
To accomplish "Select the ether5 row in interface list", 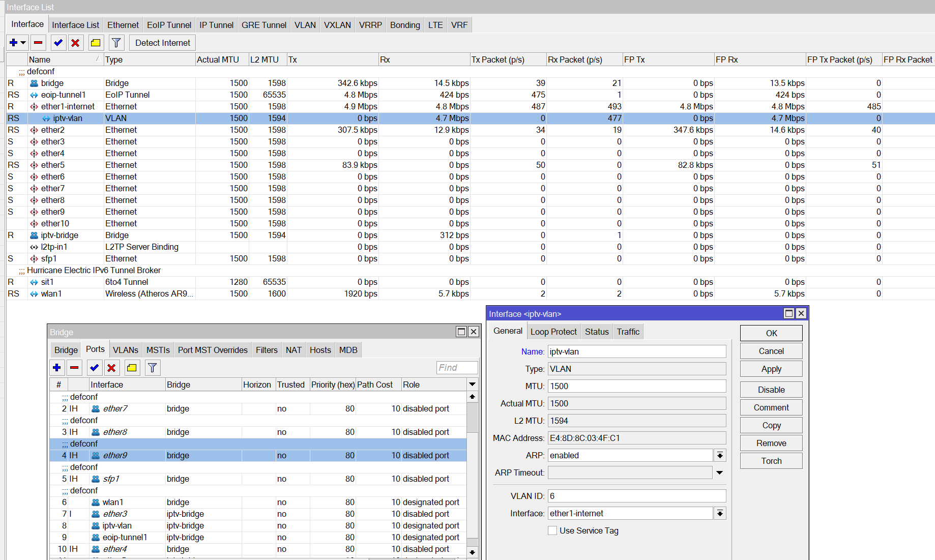I will [x=53, y=165].
